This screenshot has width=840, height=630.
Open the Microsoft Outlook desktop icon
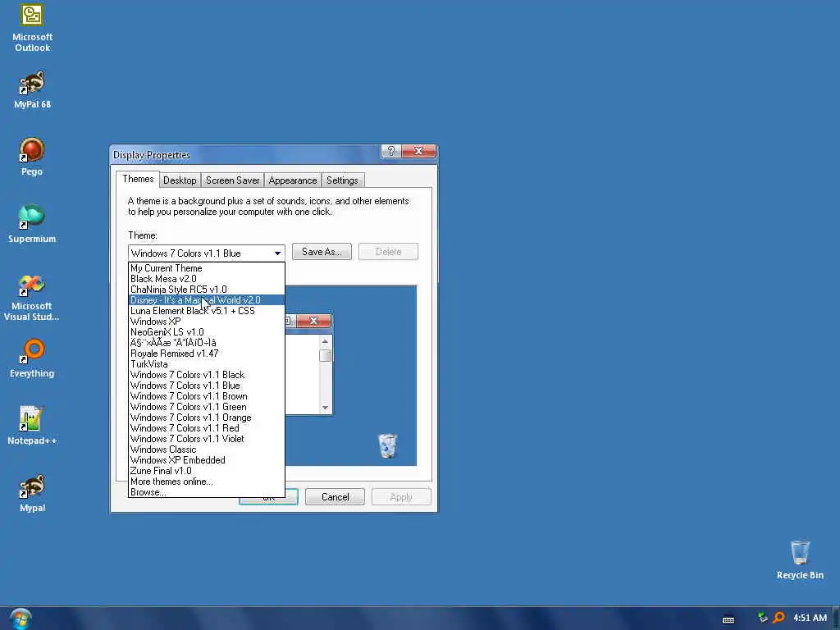click(x=32, y=28)
